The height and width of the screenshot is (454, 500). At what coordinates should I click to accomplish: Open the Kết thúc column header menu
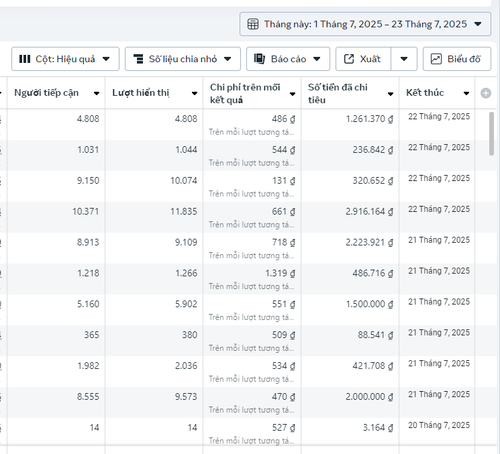point(467,94)
